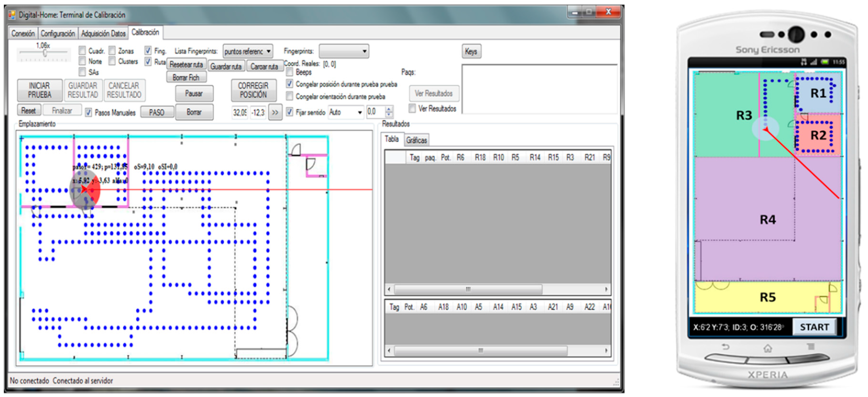This screenshot has width=868, height=397.
Task: Switch to the Configuración tab
Action: 58,33
